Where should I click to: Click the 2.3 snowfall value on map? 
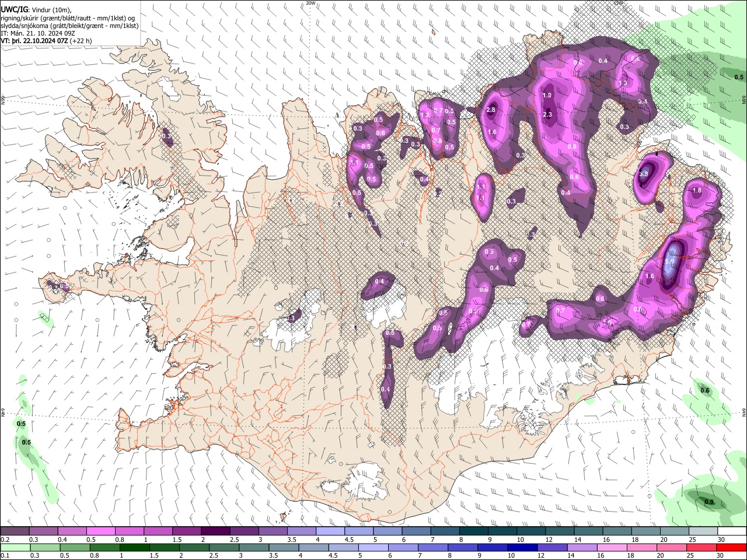tap(547, 114)
